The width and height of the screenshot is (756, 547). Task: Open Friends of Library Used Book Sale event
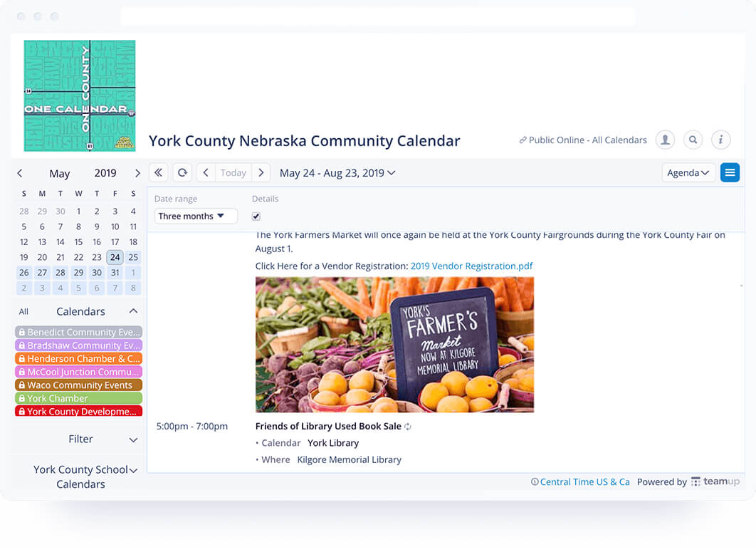328,427
